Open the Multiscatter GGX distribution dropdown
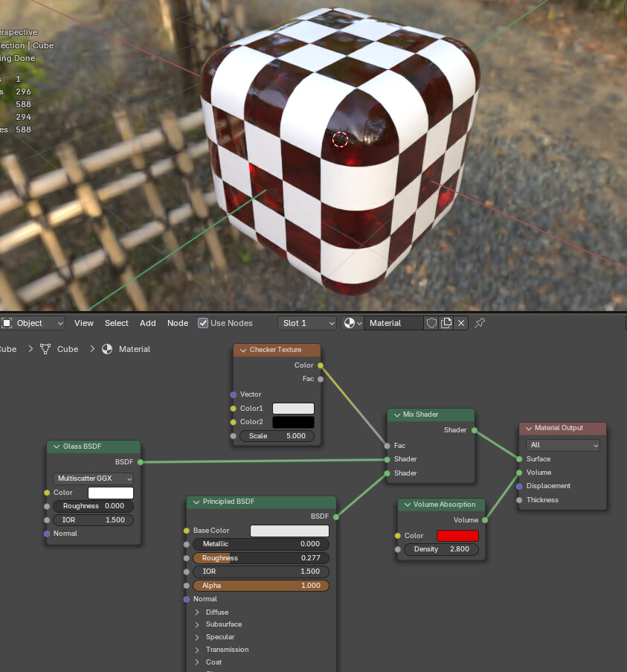 pyautogui.click(x=94, y=479)
